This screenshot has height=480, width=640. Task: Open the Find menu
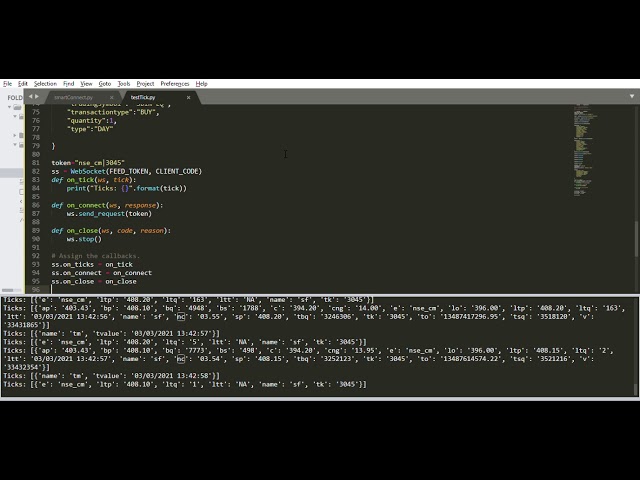[68, 84]
